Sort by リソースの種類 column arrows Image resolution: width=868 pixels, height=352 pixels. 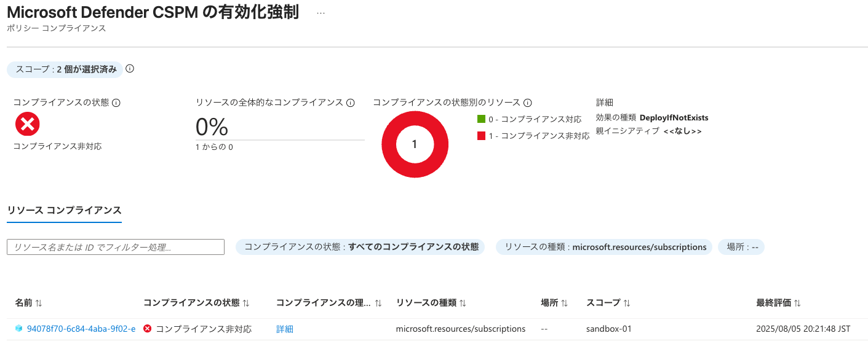pos(463,303)
